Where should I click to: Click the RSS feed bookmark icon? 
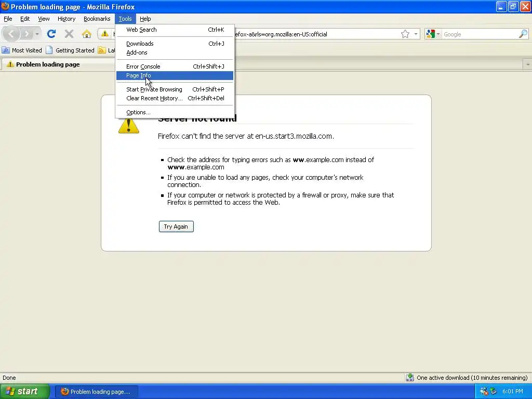click(102, 50)
